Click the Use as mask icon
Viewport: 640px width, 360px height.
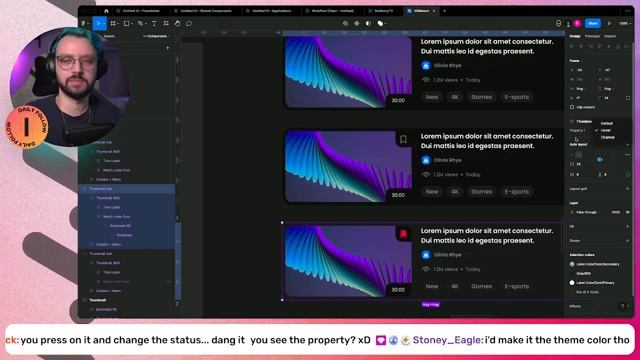pos(368,24)
